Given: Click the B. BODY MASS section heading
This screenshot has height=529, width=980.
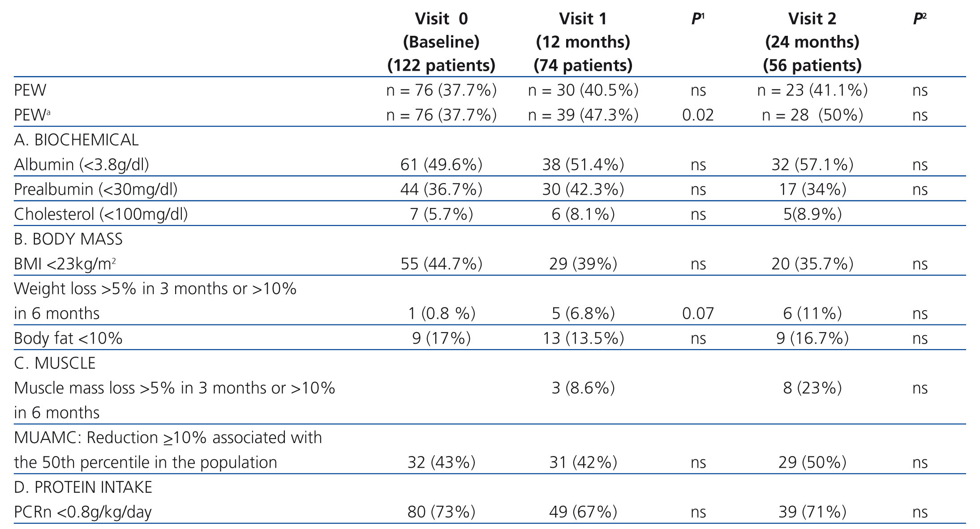Looking at the screenshot, I should pyautogui.click(x=68, y=239).
